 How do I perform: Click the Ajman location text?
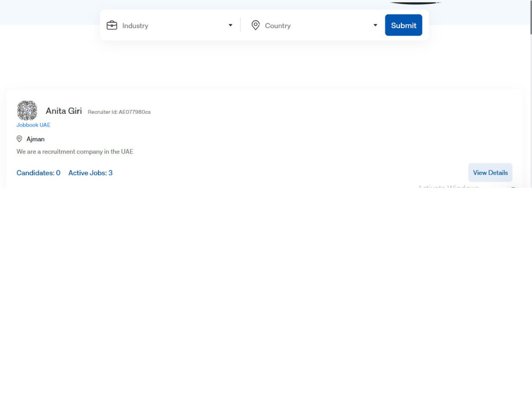tap(35, 139)
